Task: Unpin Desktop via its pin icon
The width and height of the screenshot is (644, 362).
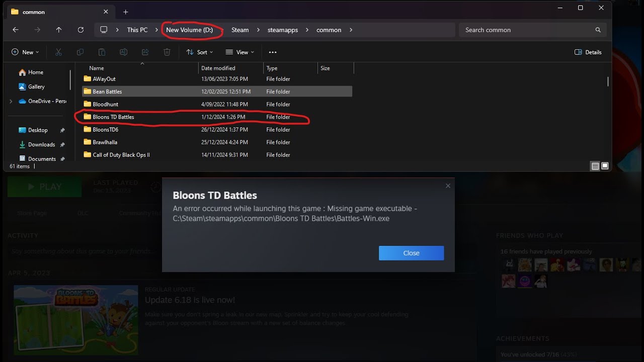Action: pos(62,130)
